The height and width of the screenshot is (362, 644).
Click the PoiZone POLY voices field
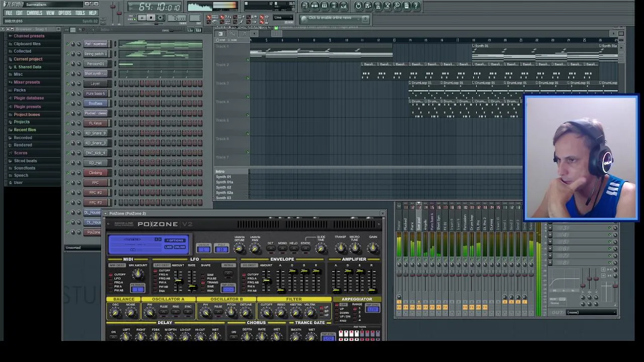(221, 249)
